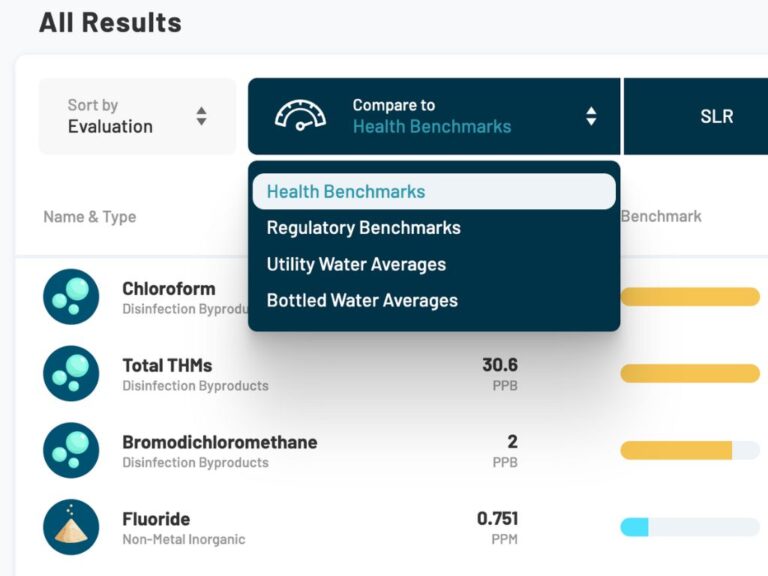The height and width of the screenshot is (576, 768).
Task: Open the Sort by Evaluation dropdown
Action: coord(137,116)
